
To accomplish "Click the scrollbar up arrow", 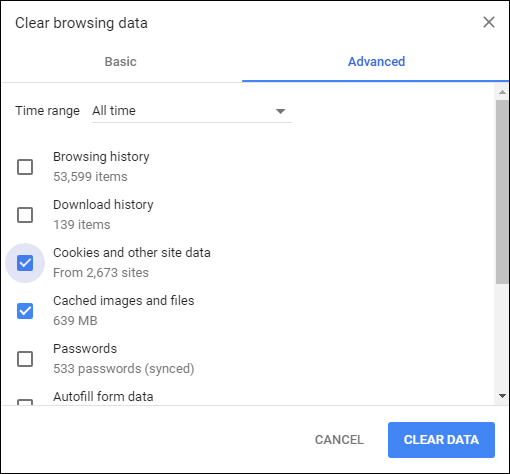I will click(502, 92).
